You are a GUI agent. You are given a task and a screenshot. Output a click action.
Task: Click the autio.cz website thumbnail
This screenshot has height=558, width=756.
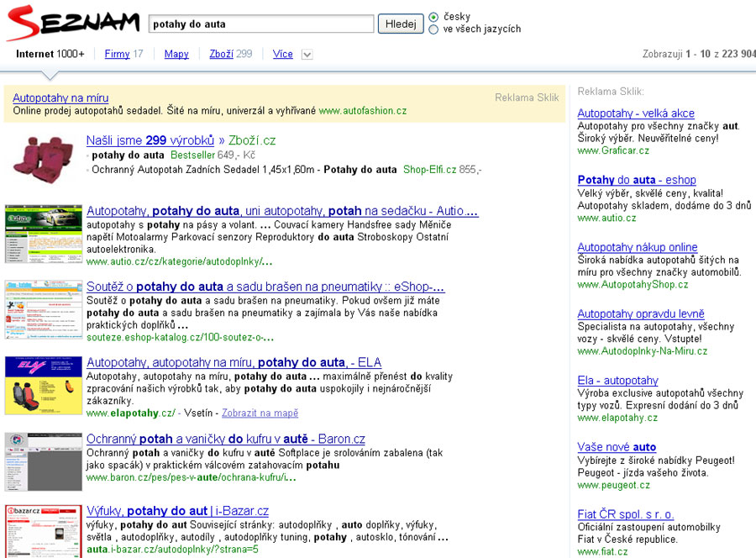tap(44, 234)
